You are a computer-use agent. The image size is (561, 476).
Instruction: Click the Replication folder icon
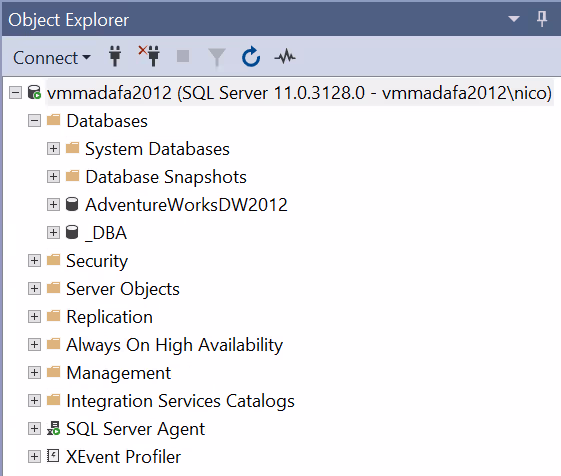pyautogui.click(x=54, y=316)
